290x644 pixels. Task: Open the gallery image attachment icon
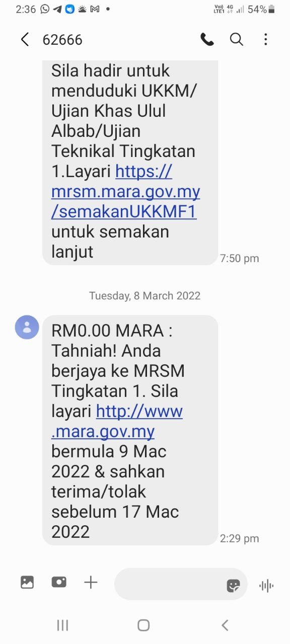27,583
